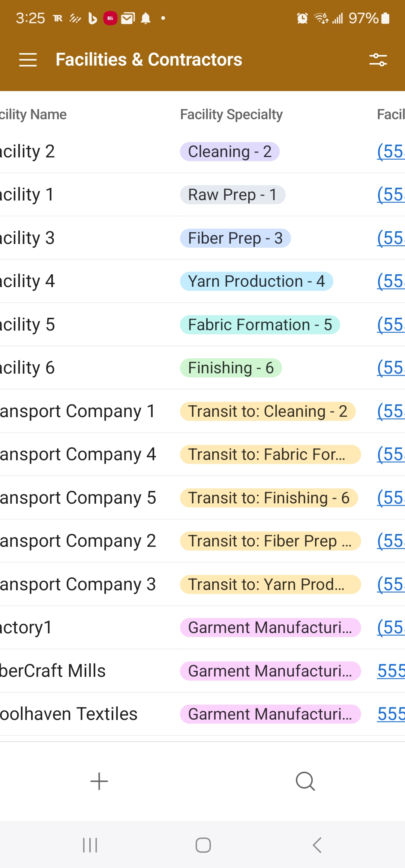Open the hamburger navigation menu
The width and height of the screenshot is (405, 868).
click(28, 60)
